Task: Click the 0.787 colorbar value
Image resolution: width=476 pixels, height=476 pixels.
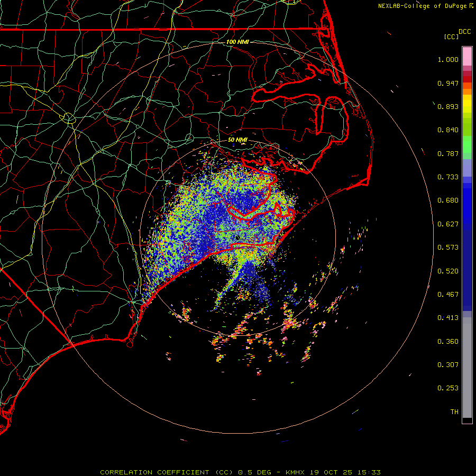Action: [448, 153]
